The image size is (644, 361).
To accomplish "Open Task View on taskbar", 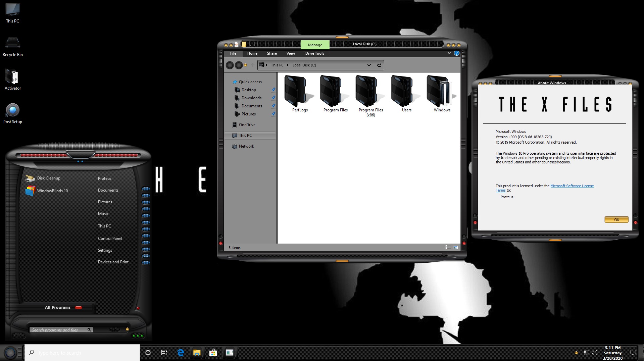I will 164,353.
